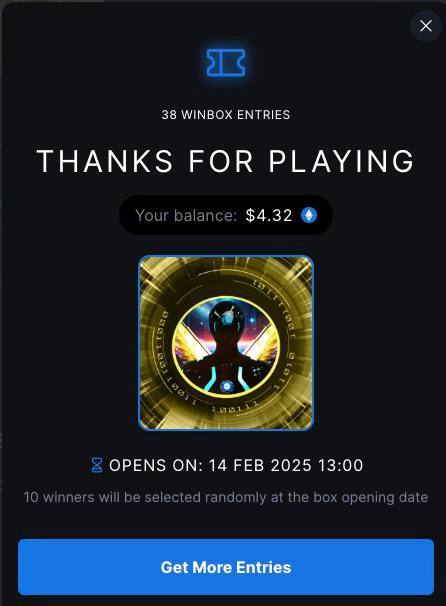Close the dialog with the X button
The width and height of the screenshot is (446, 606).
pos(426,26)
